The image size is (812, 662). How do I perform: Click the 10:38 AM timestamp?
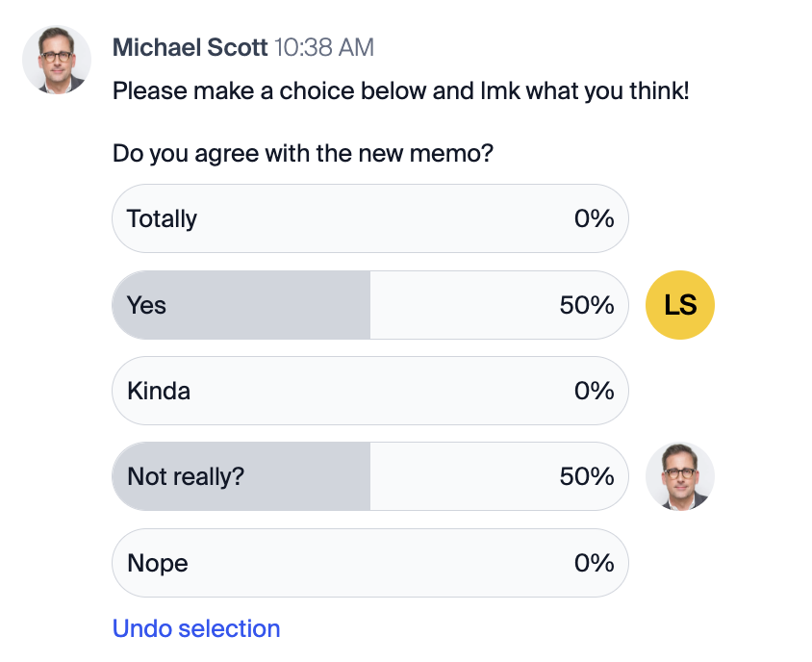coord(323,48)
